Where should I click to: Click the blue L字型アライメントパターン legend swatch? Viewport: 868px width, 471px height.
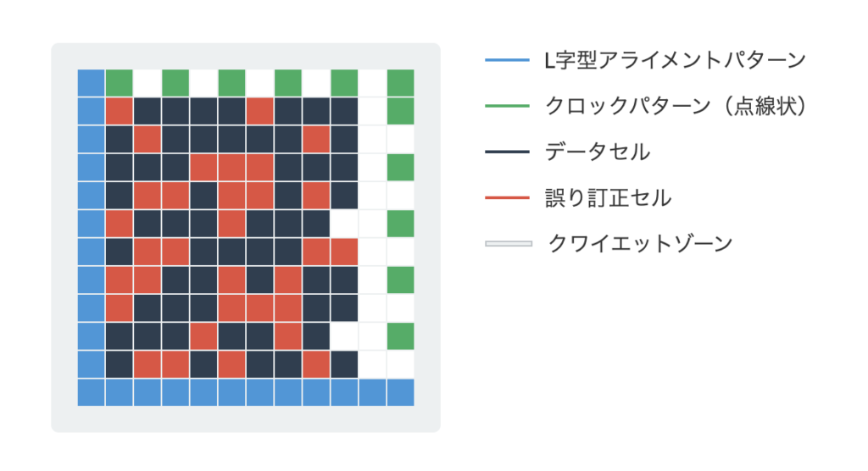coord(508,61)
